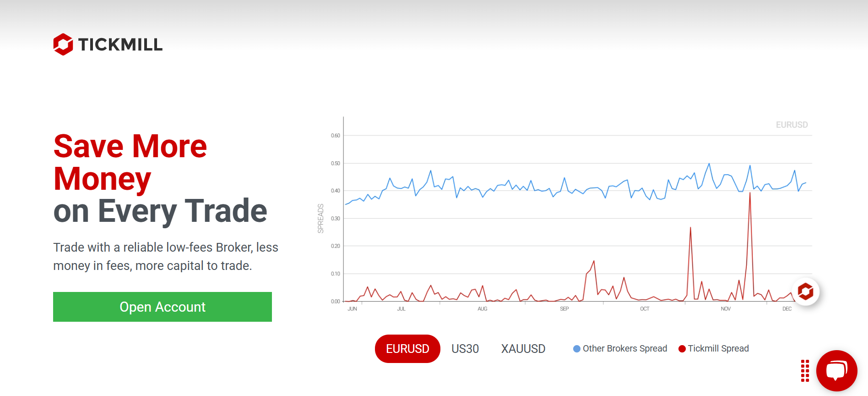868x396 pixels.
Task: Click the JUN label on chart axis
Action: click(x=352, y=309)
